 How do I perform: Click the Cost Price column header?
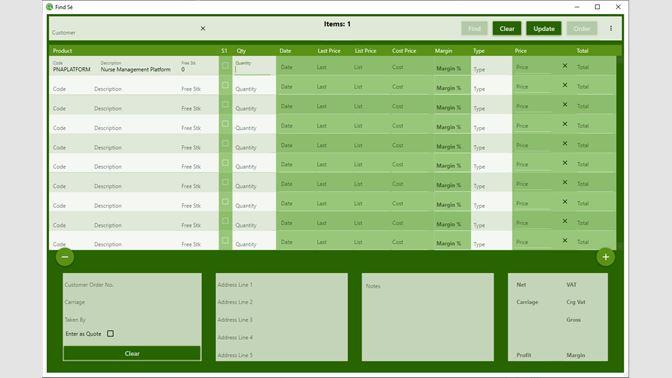click(404, 51)
